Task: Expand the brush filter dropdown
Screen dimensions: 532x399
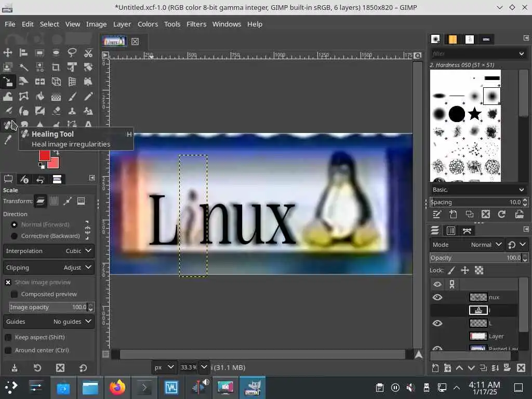Action: (522, 54)
